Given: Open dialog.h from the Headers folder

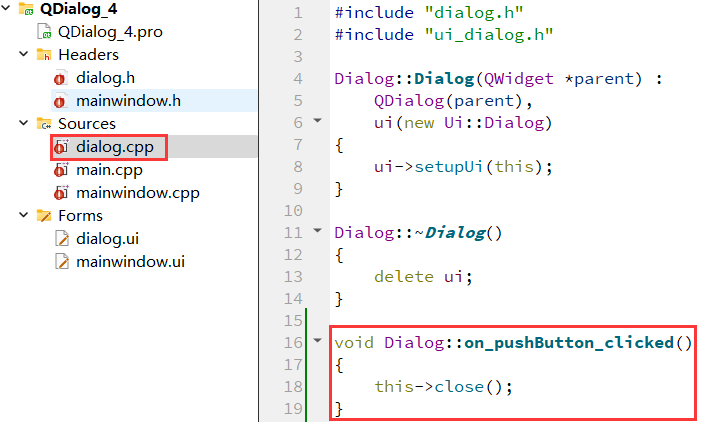Looking at the screenshot, I should 105,78.
